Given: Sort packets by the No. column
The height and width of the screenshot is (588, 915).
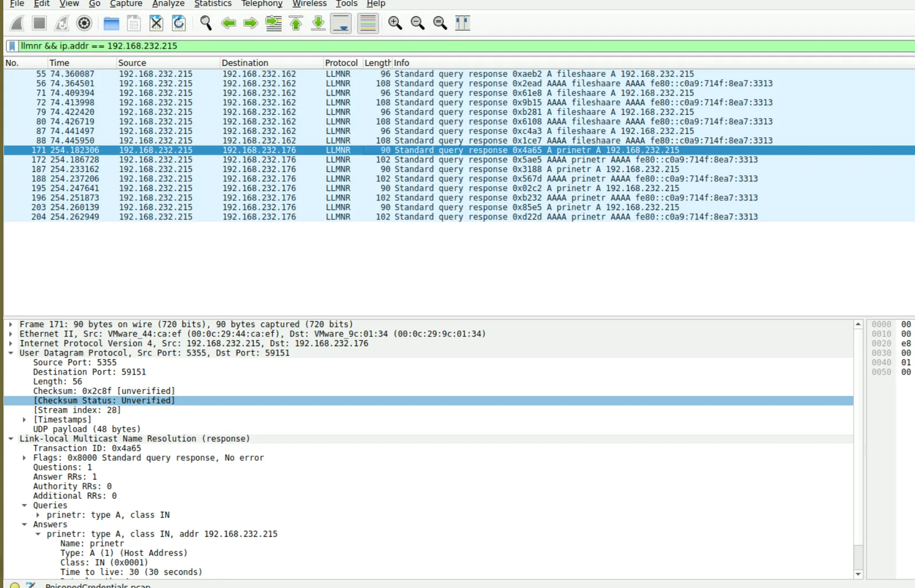Looking at the screenshot, I should [25, 63].
